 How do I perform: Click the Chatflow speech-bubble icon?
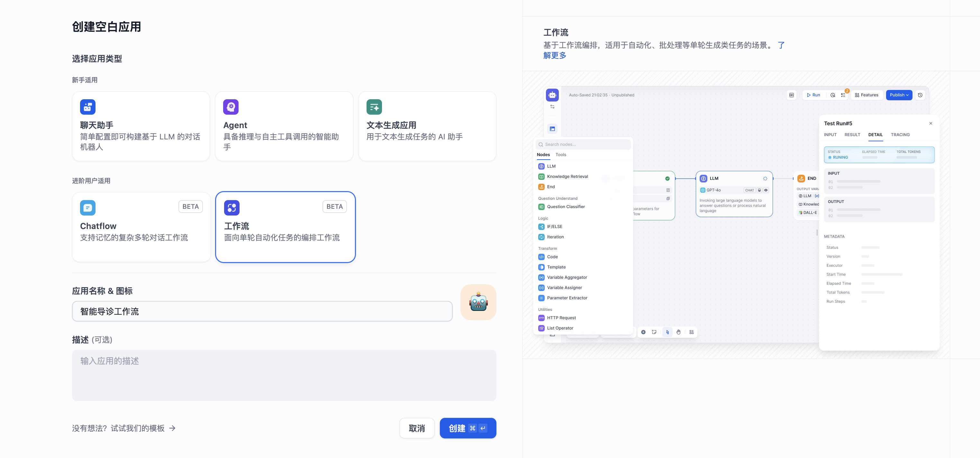click(87, 207)
